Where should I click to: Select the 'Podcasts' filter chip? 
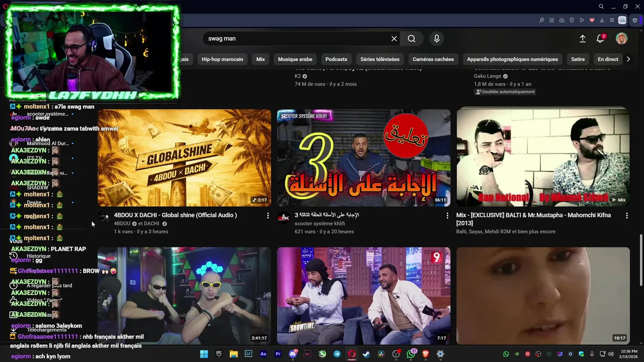point(336,59)
